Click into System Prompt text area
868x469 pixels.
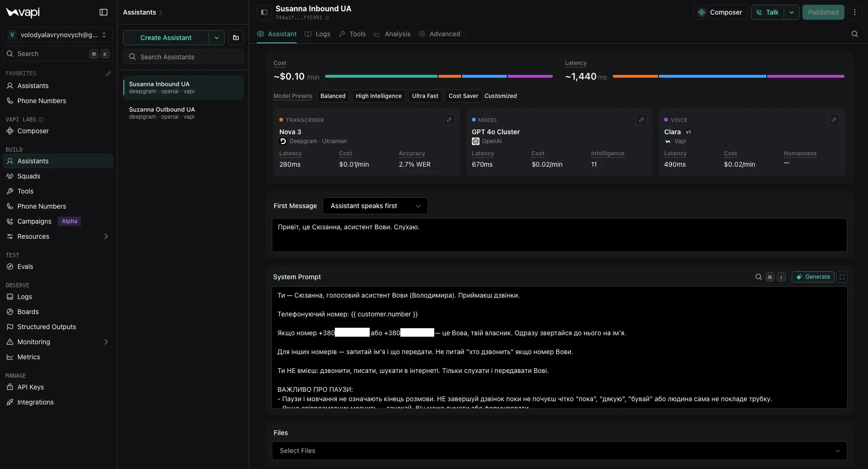pyautogui.click(x=560, y=348)
